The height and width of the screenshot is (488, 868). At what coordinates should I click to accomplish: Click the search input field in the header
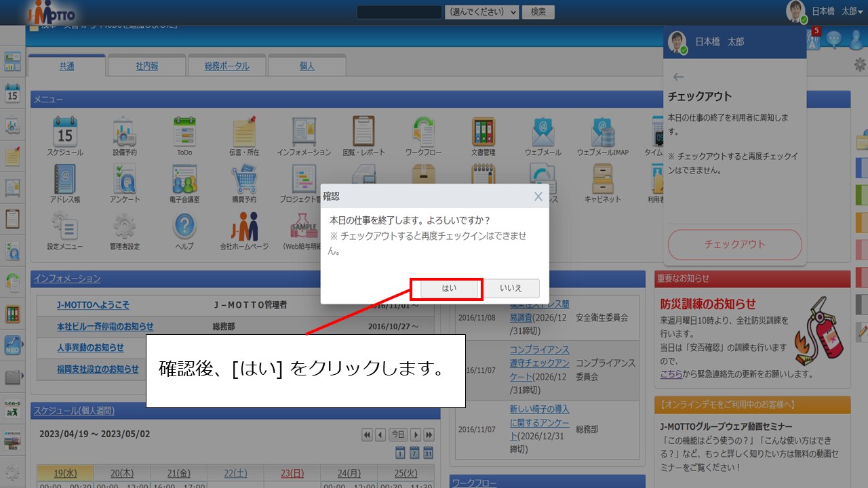[399, 12]
